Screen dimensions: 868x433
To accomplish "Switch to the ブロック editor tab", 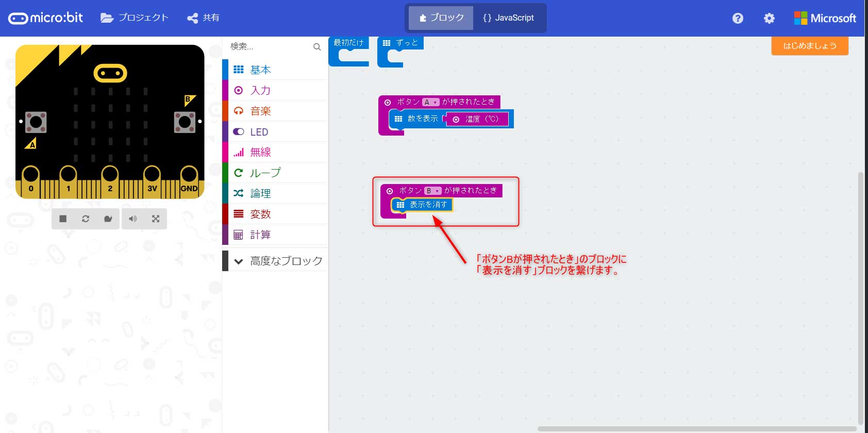I will [x=441, y=18].
